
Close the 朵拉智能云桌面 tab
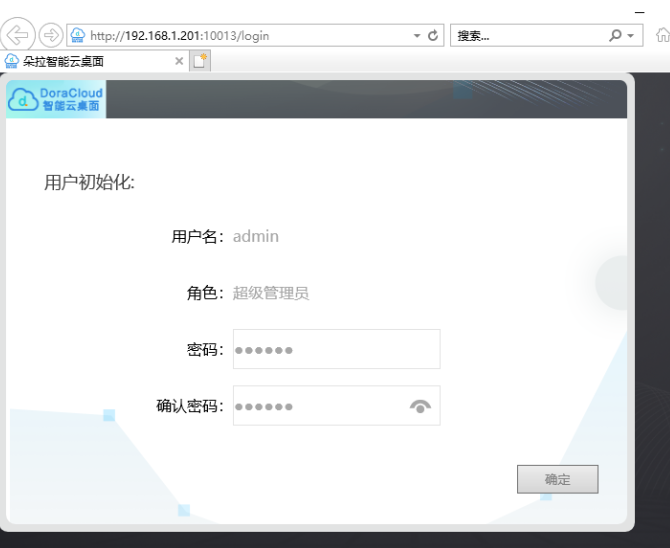pyautogui.click(x=179, y=61)
